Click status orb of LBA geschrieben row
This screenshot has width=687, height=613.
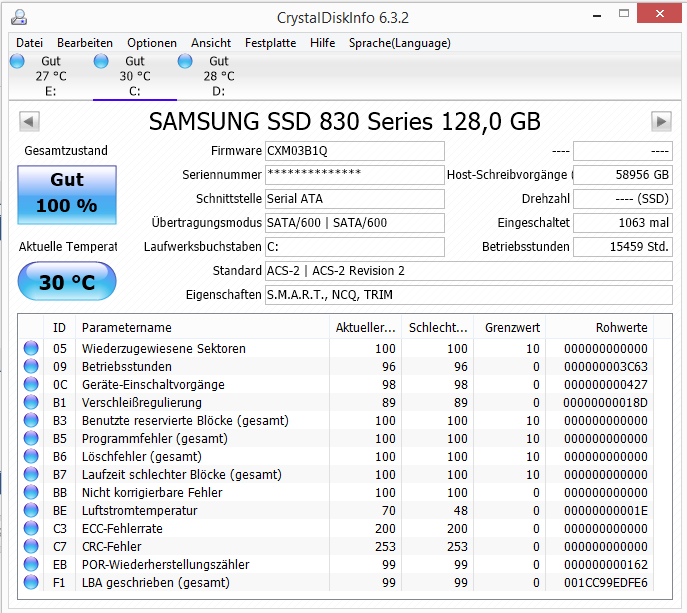click(31, 582)
